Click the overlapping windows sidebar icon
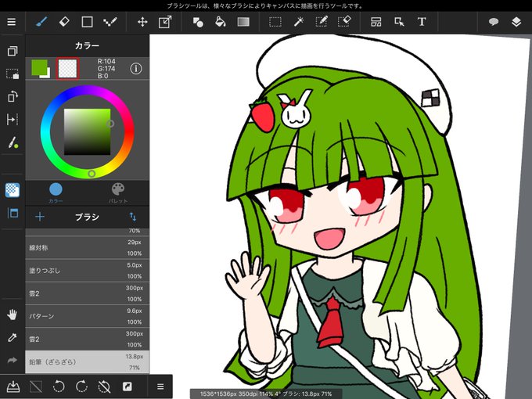 pyautogui.click(x=13, y=51)
